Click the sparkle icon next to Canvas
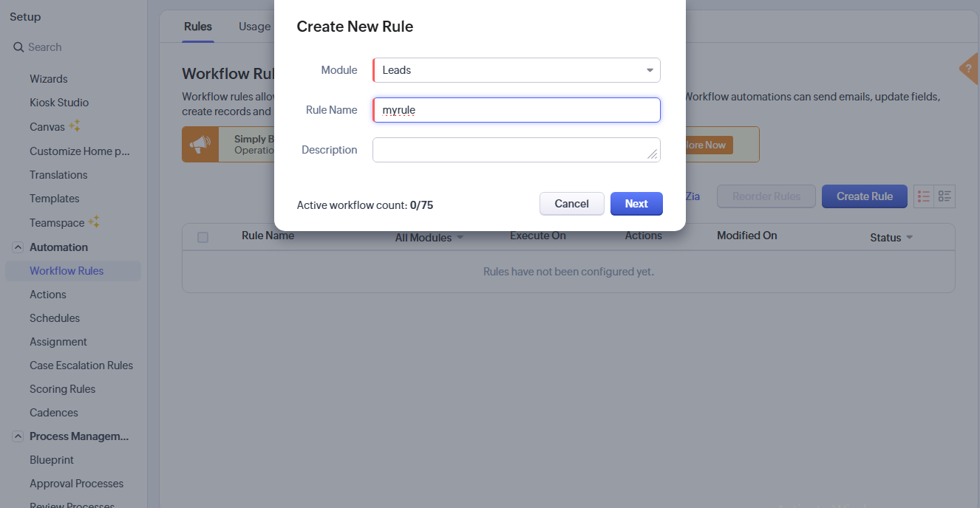980x508 pixels. point(75,126)
